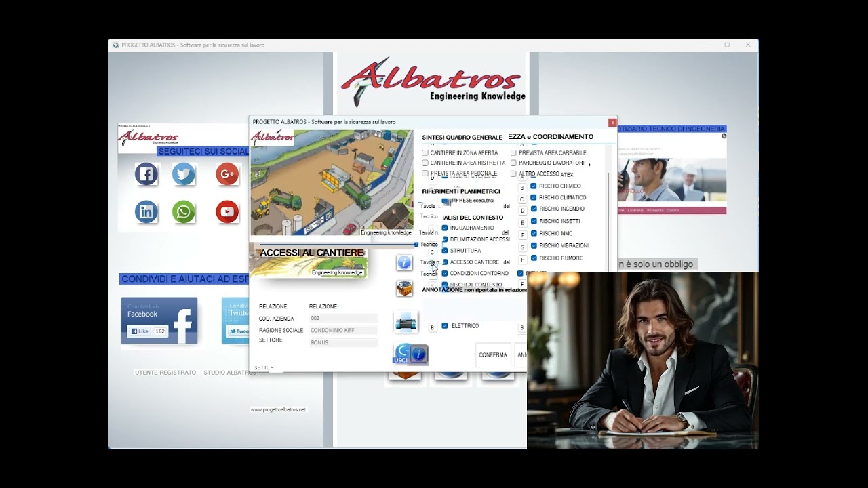Open the WhatsApp social icon
Image resolution: width=868 pixels, height=488 pixels.
(x=183, y=212)
